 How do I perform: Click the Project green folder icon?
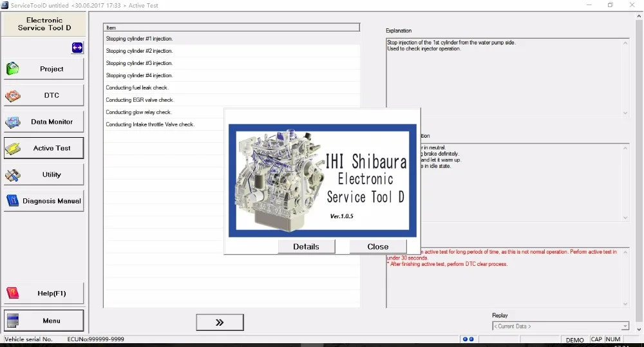13,69
